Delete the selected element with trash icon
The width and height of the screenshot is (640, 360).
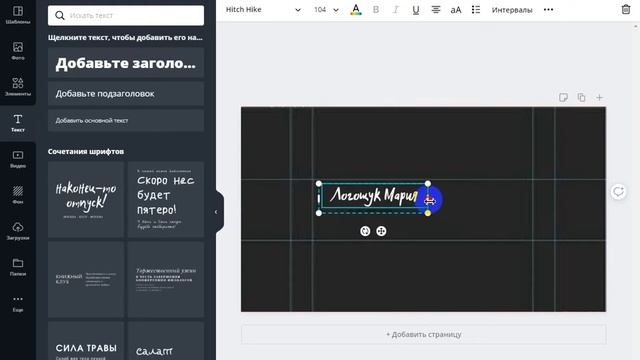pyautogui.click(x=626, y=9)
